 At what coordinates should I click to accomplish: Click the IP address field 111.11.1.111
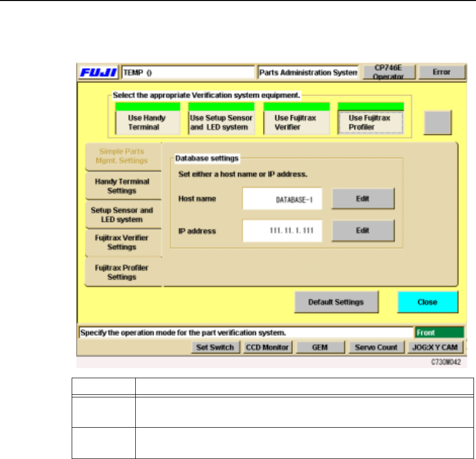click(x=282, y=231)
